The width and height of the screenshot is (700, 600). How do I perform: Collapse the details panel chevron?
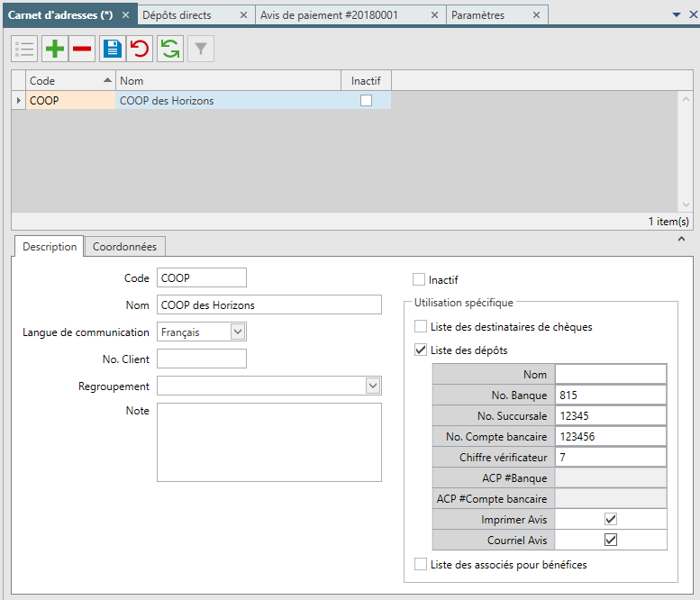click(x=681, y=240)
